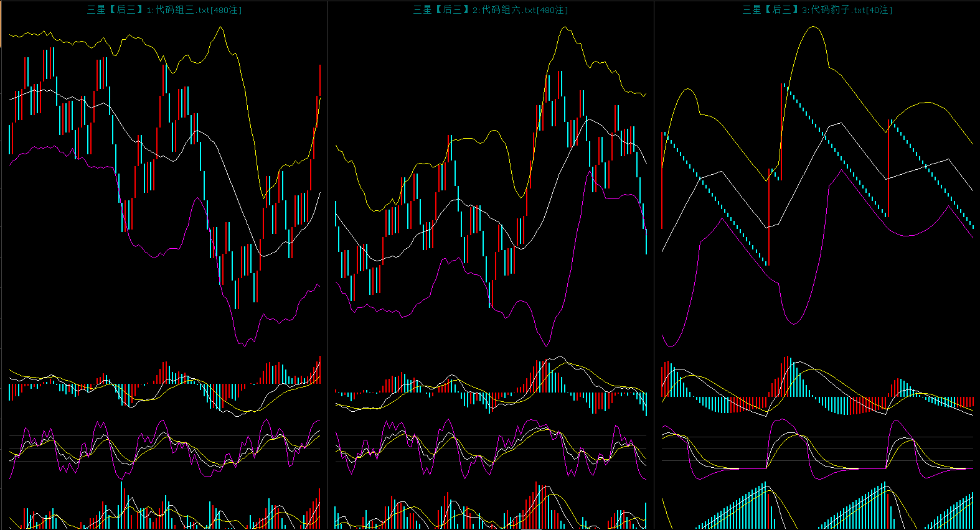
Task: Select the KDJ oscillator in the right panel
Action: click(x=817, y=449)
